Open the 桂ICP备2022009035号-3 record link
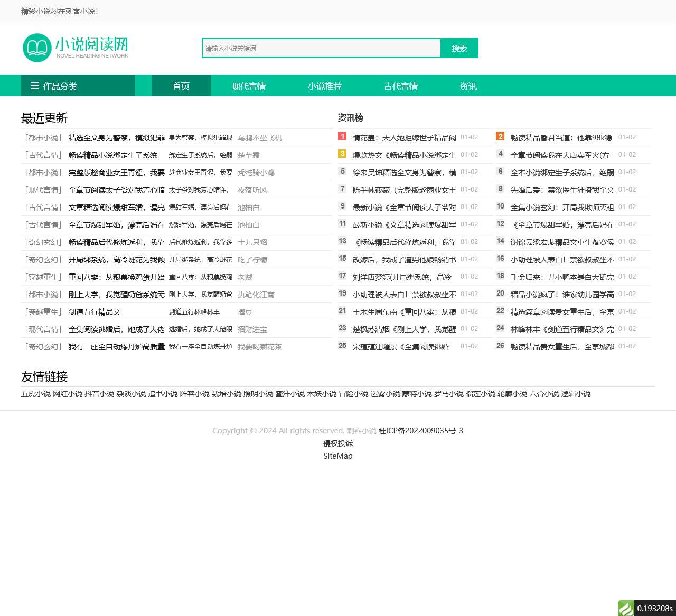This screenshot has width=676, height=616. [421, 431]
